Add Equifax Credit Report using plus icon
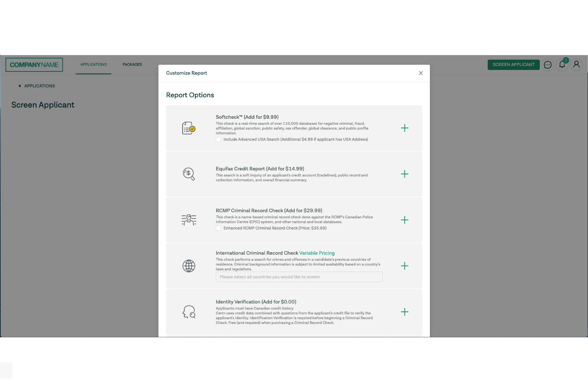 coord(404,174)
